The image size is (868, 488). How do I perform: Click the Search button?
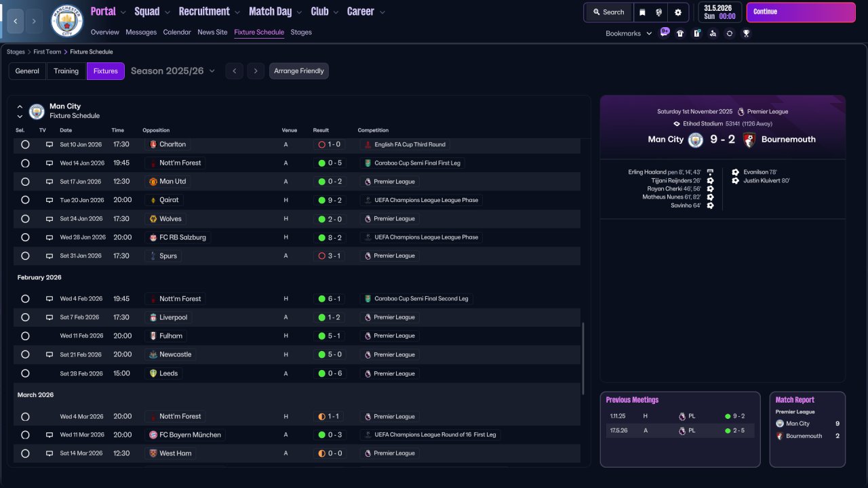[x=608, y=12]
